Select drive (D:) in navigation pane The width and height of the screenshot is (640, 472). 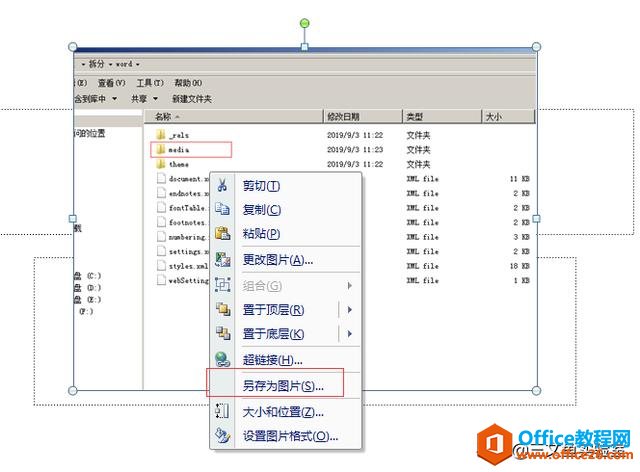pyautogui.click(x=87, y=287)
